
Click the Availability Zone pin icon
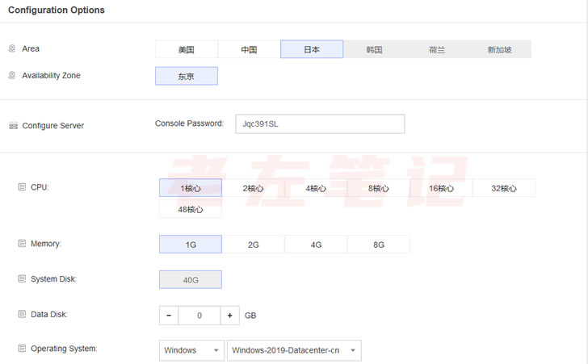point(12,76)
